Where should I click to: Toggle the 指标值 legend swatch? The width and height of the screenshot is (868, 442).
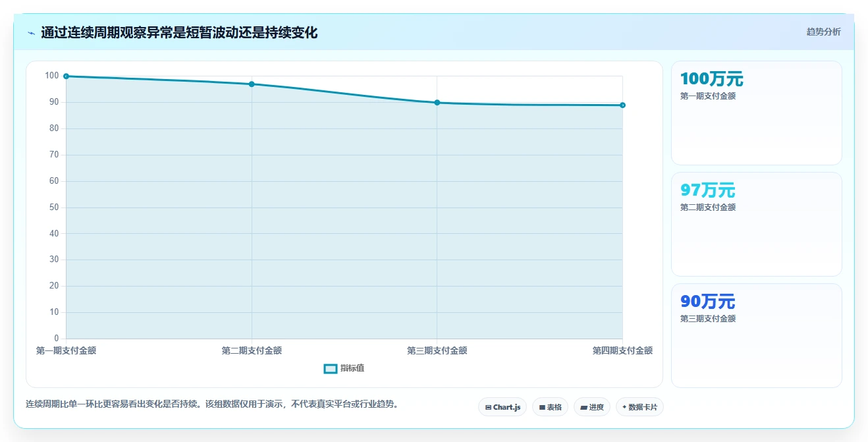(331, 368)
